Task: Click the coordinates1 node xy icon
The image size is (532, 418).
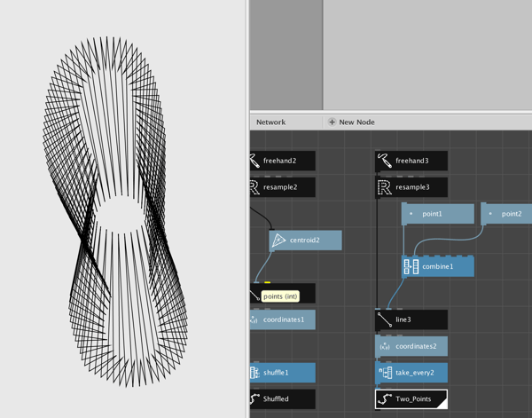Action: (254, 319)
